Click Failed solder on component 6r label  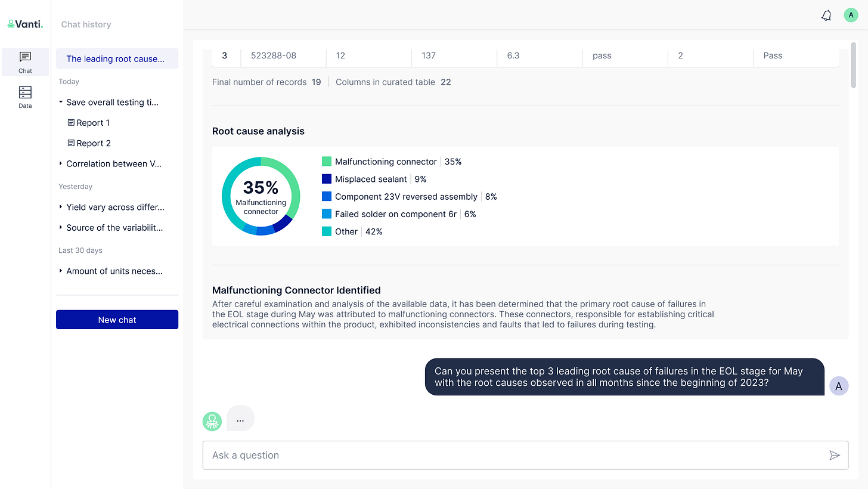(x=396, y=214)
